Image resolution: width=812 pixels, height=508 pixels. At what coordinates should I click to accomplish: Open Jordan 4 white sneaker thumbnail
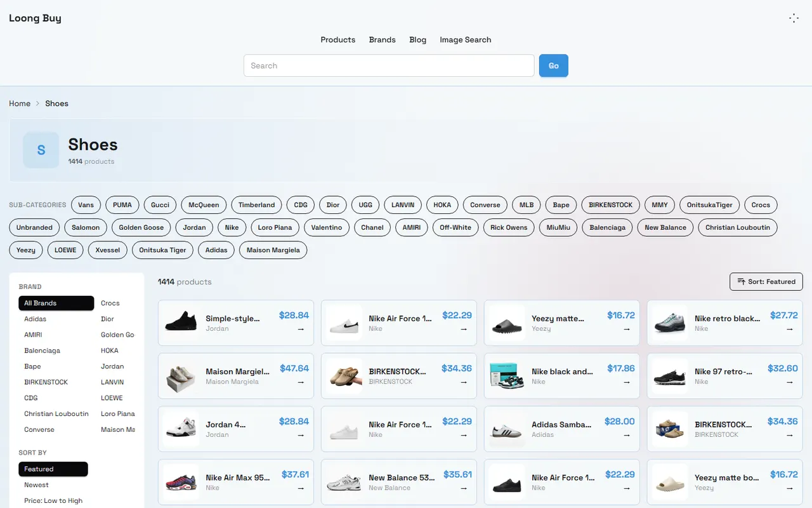point(181,429)
